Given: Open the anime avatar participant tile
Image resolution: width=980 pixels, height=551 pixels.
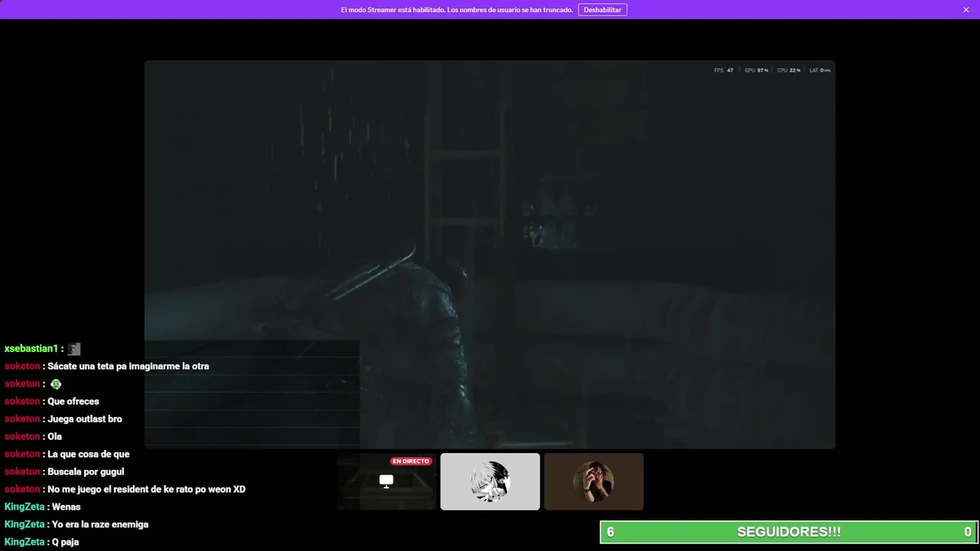Looking at the screenshot, I should point(490,481).
